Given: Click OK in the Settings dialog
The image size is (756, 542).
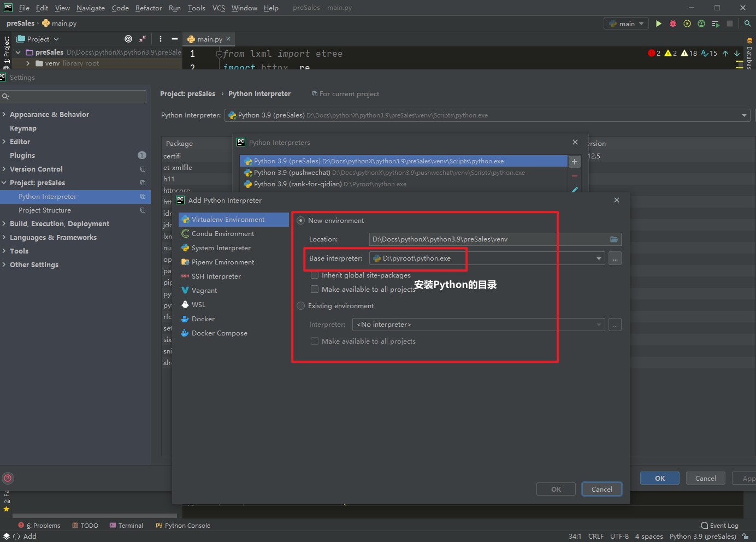Looking at the screenshot, I should coord(660,478).
